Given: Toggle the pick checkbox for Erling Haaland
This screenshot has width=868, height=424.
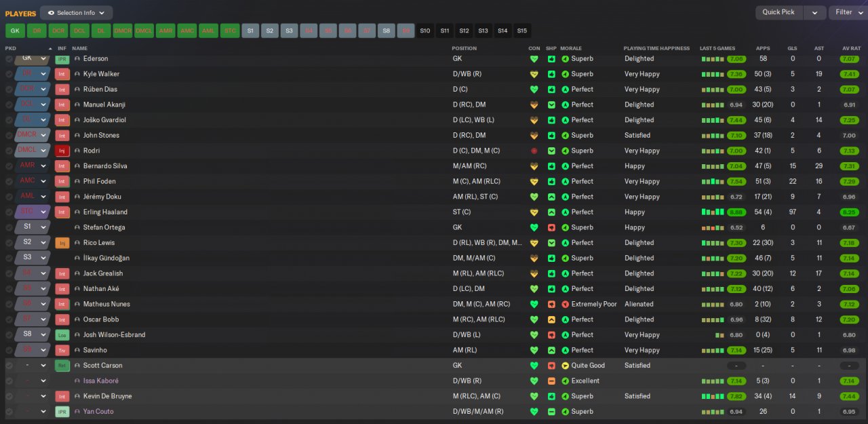Looking at the screenshot, I should [x=9, y=212].
